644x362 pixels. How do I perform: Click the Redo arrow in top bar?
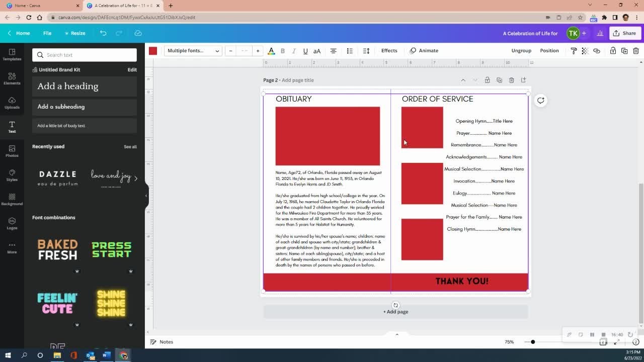coord(119,33)
